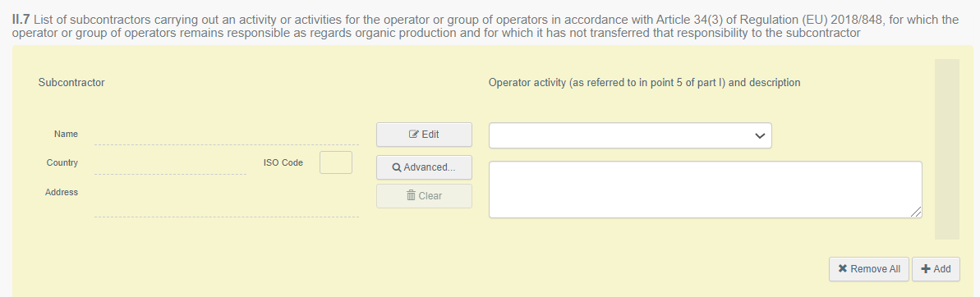Click the pencil icon on Edit
The height and width of the screenshot is (297, 980).
pos(413,135)
